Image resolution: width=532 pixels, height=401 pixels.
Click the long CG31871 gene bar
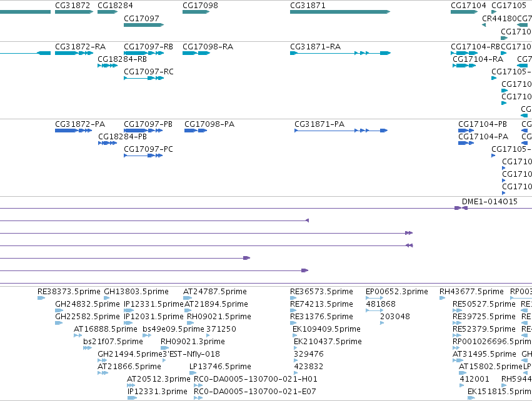(340, 12)
